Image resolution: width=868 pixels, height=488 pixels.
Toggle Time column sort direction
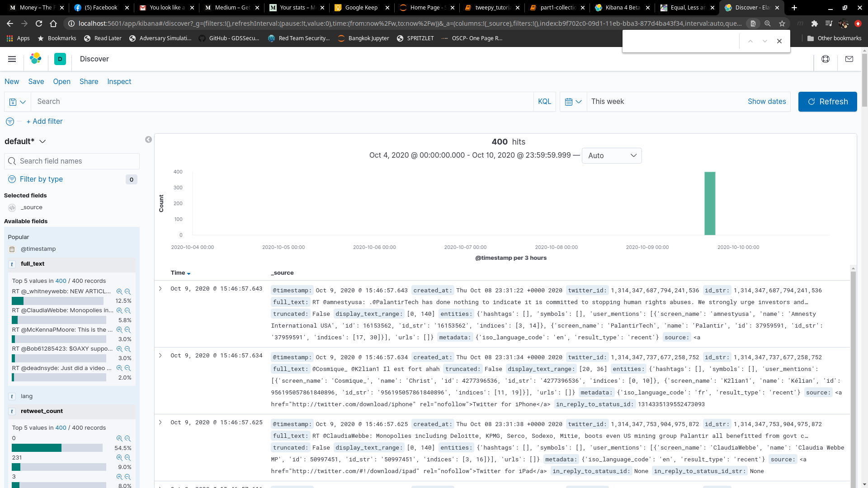click(189, 273)
